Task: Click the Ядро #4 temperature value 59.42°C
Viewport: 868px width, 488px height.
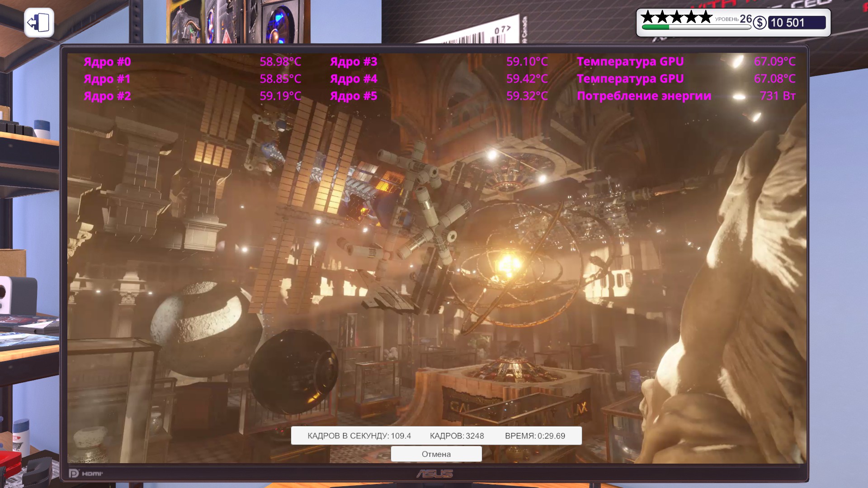Action: point(527,79)
